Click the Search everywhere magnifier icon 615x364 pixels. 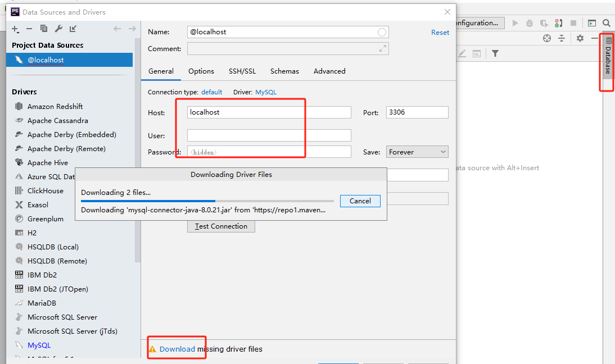coord(607,23)
